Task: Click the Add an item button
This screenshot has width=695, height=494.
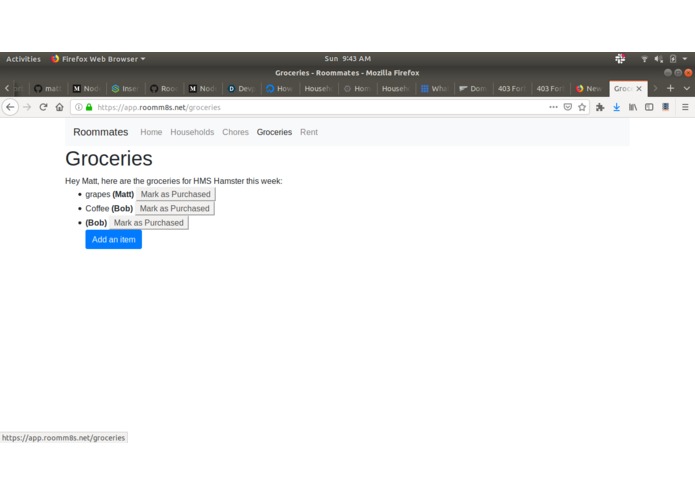Action: [x=113, y=239]
